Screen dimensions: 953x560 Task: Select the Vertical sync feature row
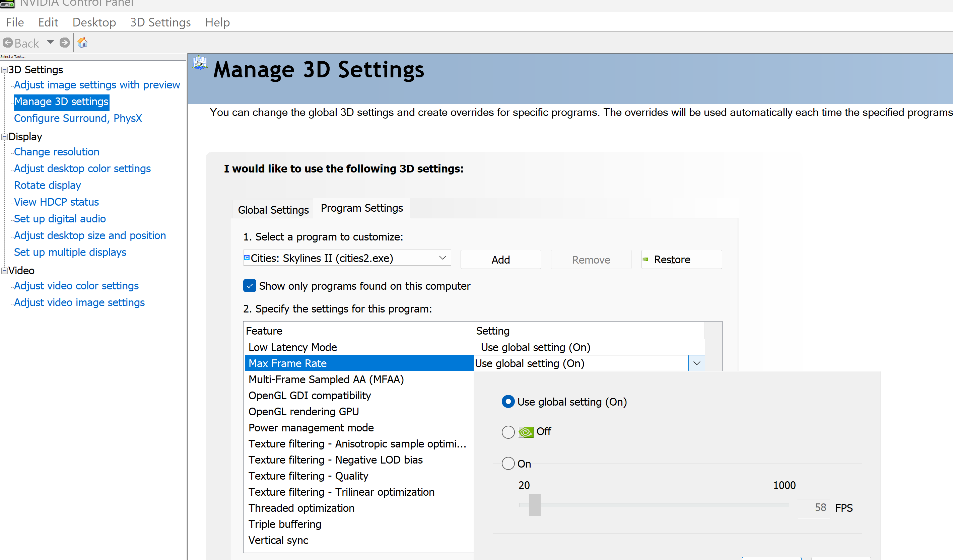[278, 540]
